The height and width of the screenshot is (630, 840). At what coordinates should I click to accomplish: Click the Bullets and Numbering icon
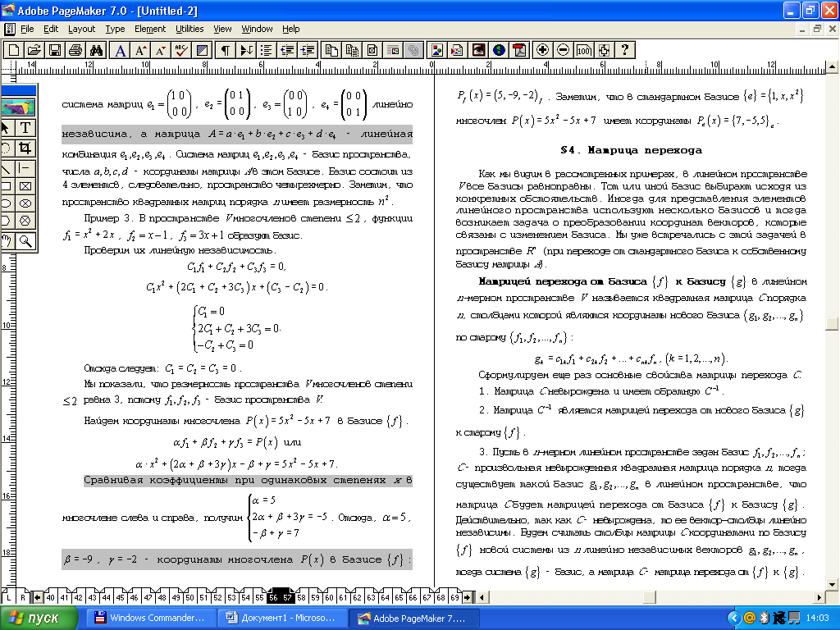[267, 50]
